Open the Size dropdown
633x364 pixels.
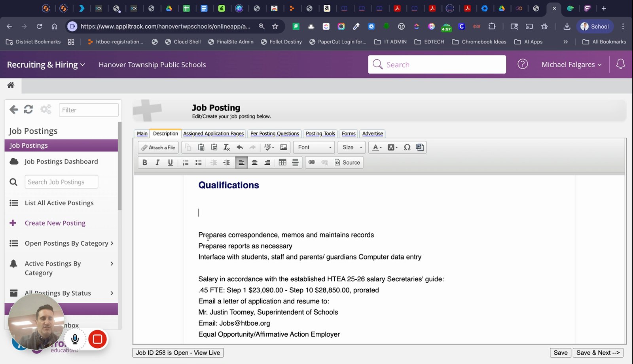point(352,147)
